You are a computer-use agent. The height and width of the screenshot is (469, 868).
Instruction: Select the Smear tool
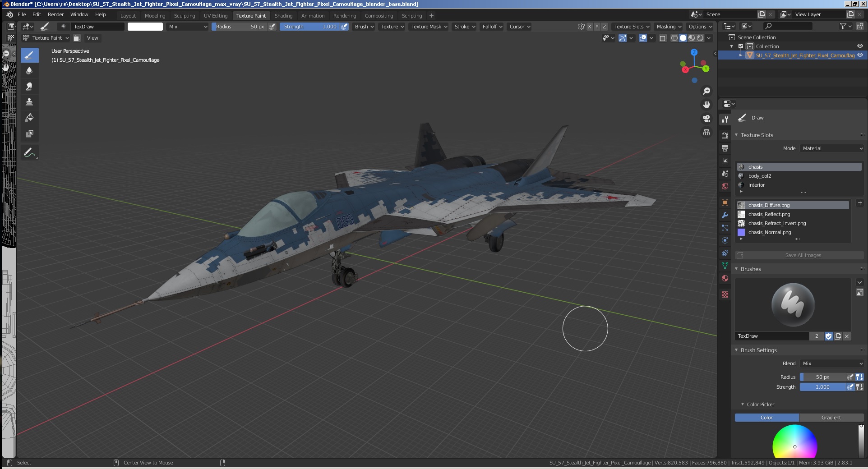(29, 86)
